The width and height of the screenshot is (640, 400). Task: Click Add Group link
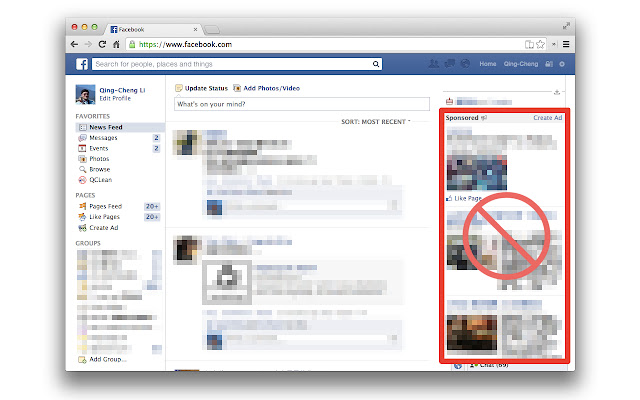tap(107, 360)
